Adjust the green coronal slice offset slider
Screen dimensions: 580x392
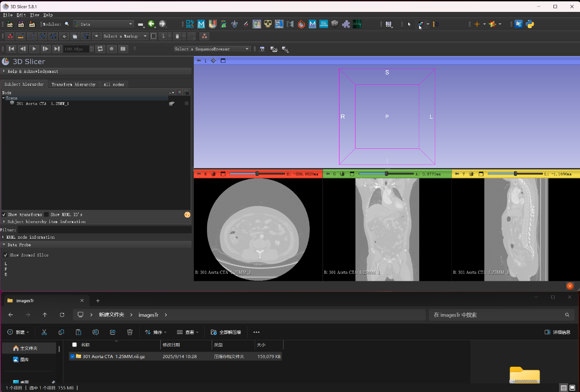[386, 174]
